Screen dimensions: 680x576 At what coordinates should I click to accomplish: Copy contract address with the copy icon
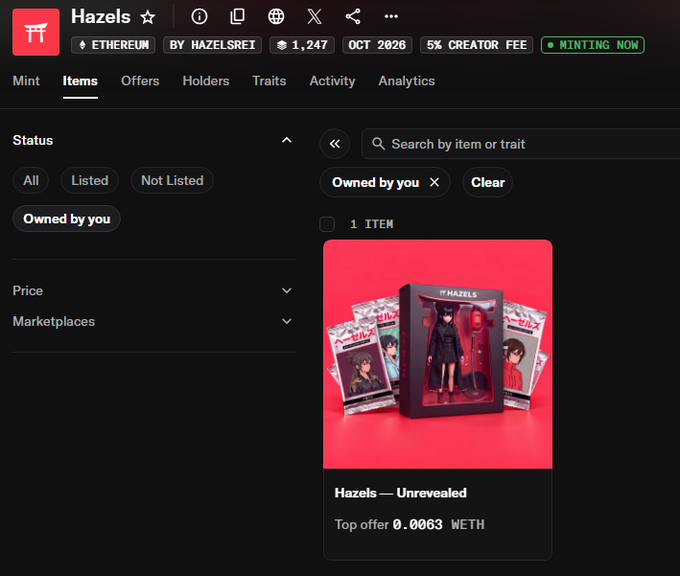[238, 16]
